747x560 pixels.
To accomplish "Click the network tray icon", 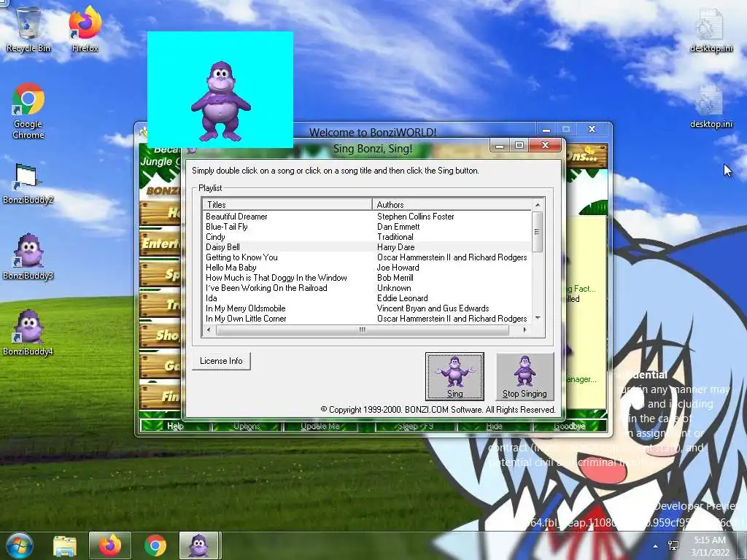I will coord(673,545).
